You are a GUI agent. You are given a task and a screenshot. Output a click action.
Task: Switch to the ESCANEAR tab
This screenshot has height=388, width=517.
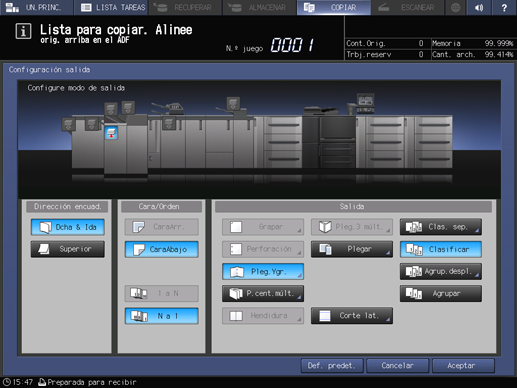pos(408,7)
